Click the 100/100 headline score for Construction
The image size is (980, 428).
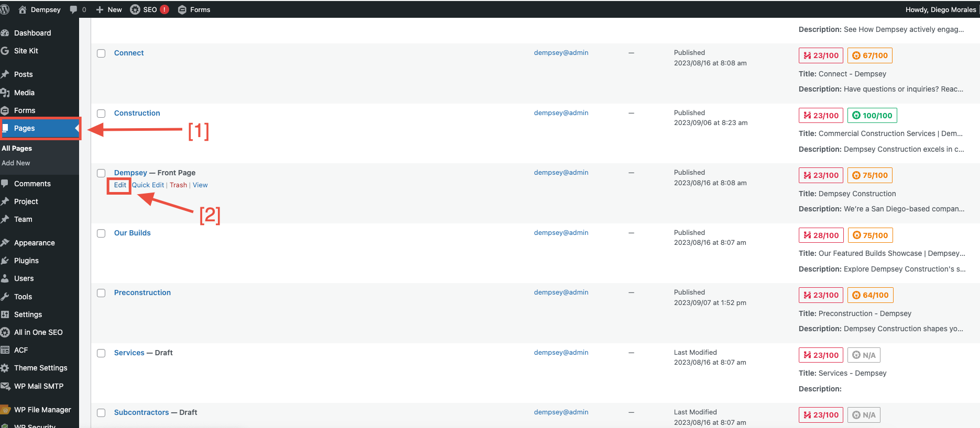click(872, 116)
